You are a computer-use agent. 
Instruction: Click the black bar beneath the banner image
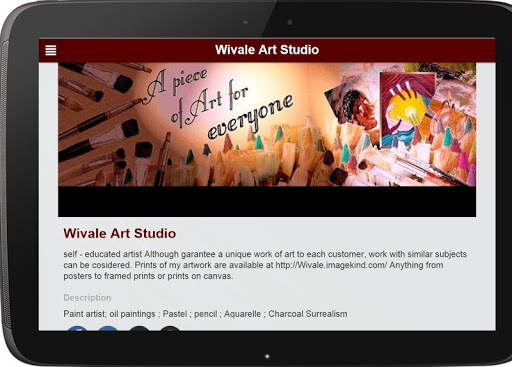(x=267, y=201)
